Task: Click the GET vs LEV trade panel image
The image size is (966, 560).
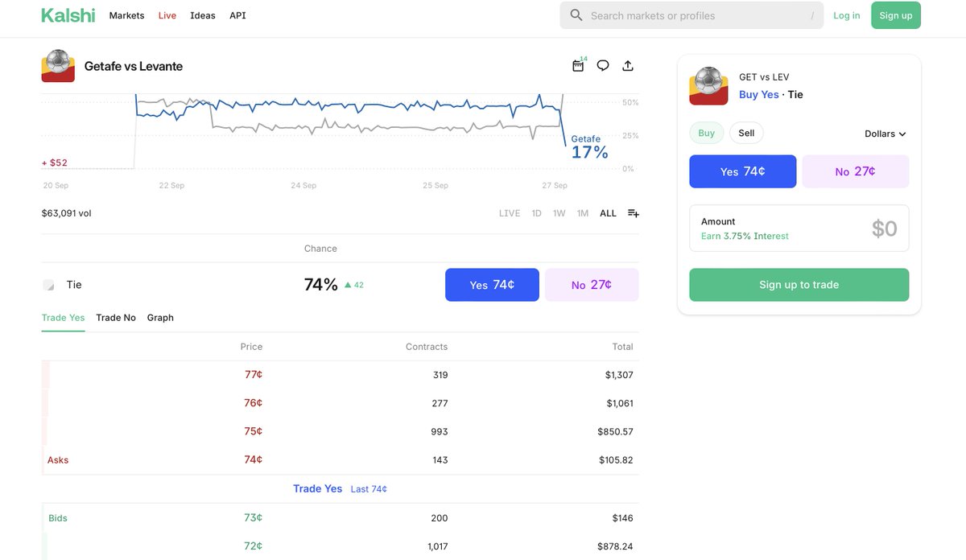Action: 708,86
